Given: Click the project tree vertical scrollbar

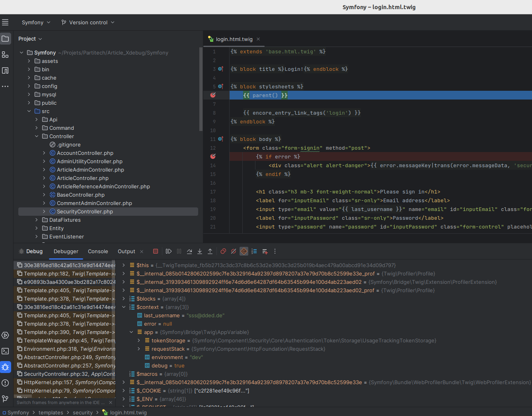Looking at the screenshot, I should [201, 90].
